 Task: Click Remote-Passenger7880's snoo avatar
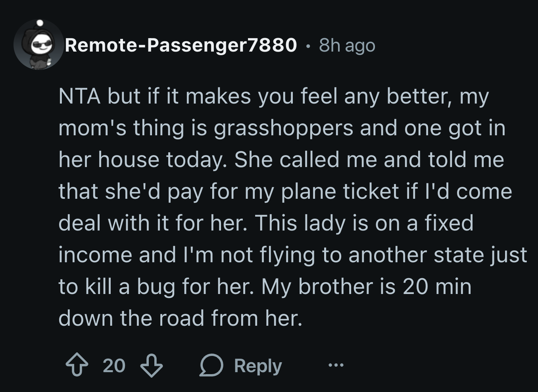coord(38,45)
